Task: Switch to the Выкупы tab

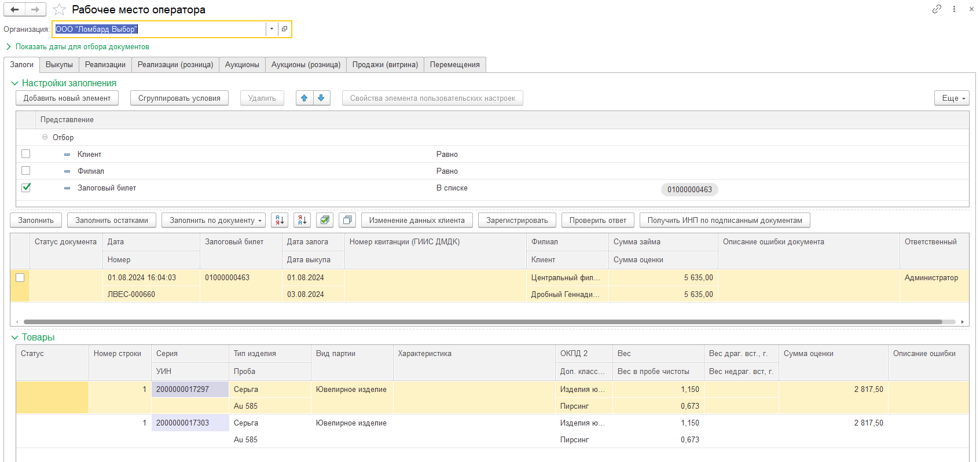Action: pyautogui.click(x=59, y=64)
